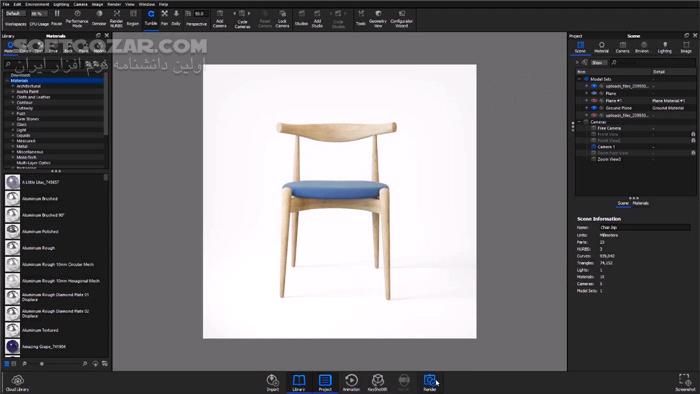Click the Import icon in bottom toolbar
Screen dimensions: 700x394
(x=273, y=383)
